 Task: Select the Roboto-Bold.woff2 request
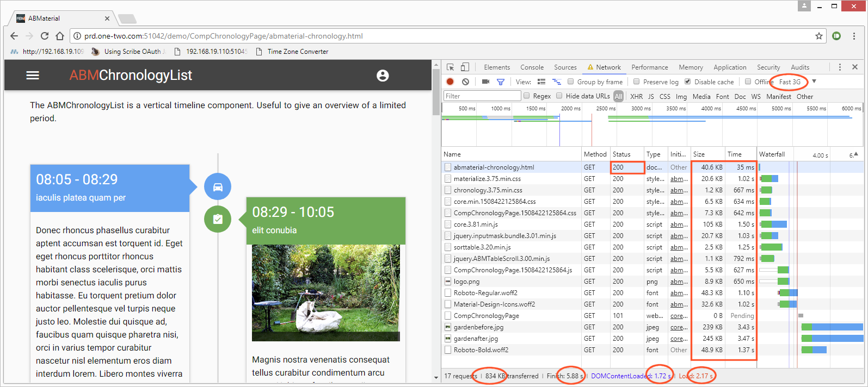[x=652, y=350]
